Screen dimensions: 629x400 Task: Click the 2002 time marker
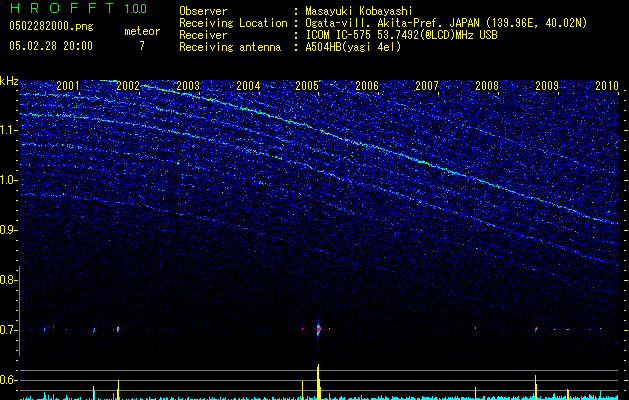point(128,85)
